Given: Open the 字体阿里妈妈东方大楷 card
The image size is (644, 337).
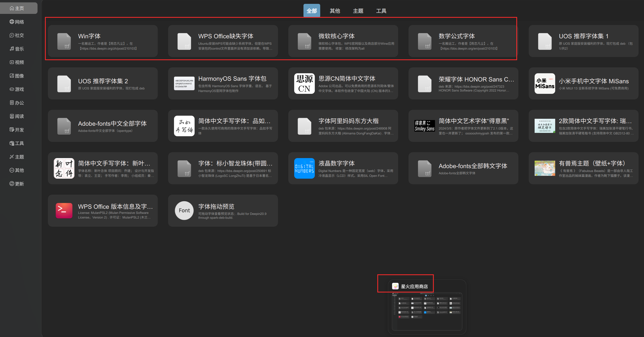Looking at the screenshot, I should click(343, 126).
